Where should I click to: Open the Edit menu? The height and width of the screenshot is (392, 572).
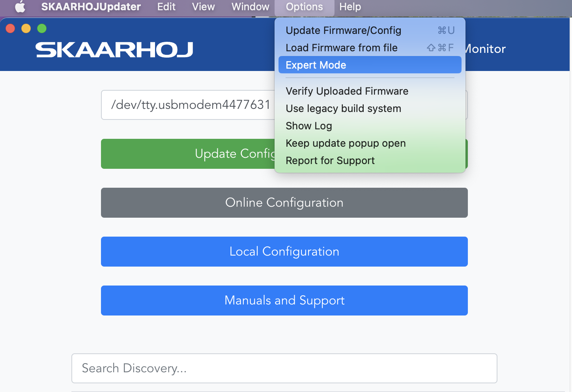pos(166,7)
